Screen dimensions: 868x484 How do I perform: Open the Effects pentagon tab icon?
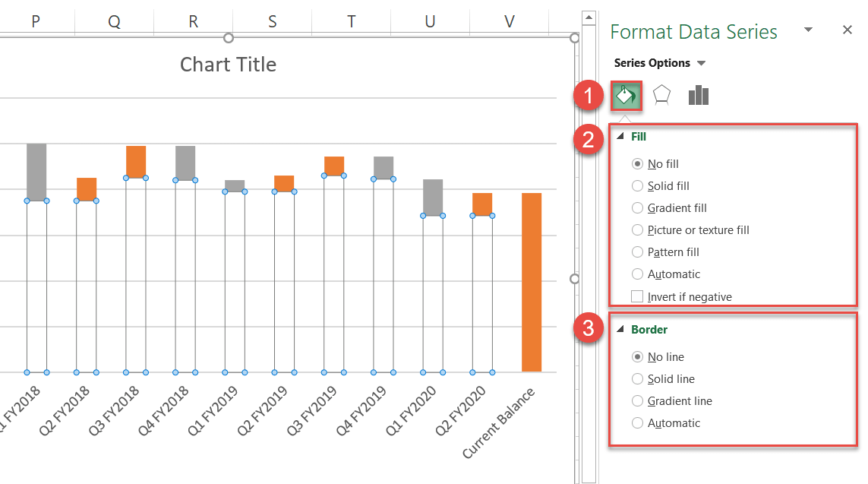tap(661, 95)
